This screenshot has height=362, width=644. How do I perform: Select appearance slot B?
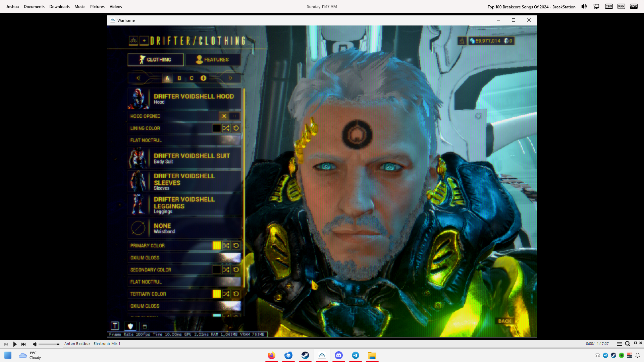point(179,78)
